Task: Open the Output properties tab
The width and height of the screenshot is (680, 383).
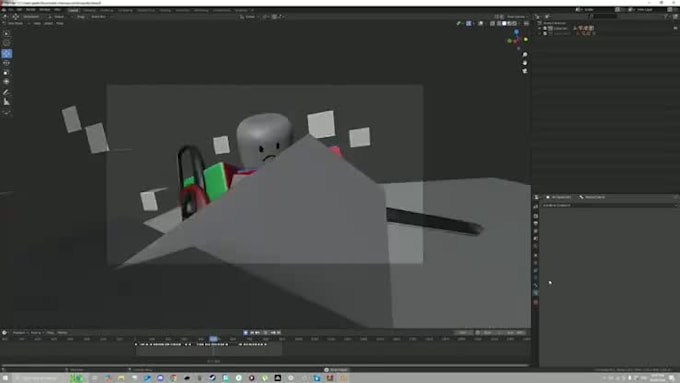Action: (536, 223)
